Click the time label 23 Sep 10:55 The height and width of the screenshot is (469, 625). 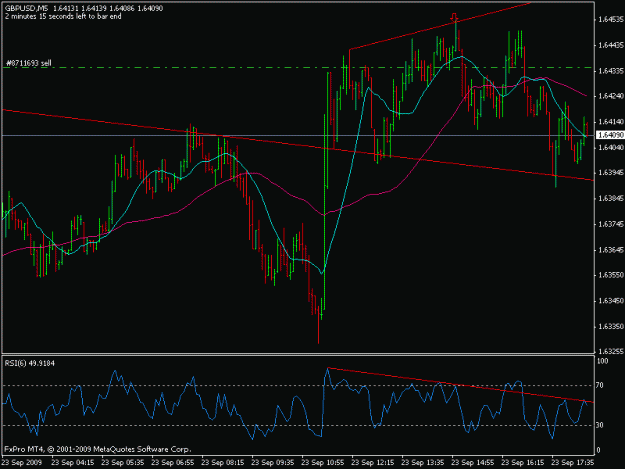[x=322, y=463]
